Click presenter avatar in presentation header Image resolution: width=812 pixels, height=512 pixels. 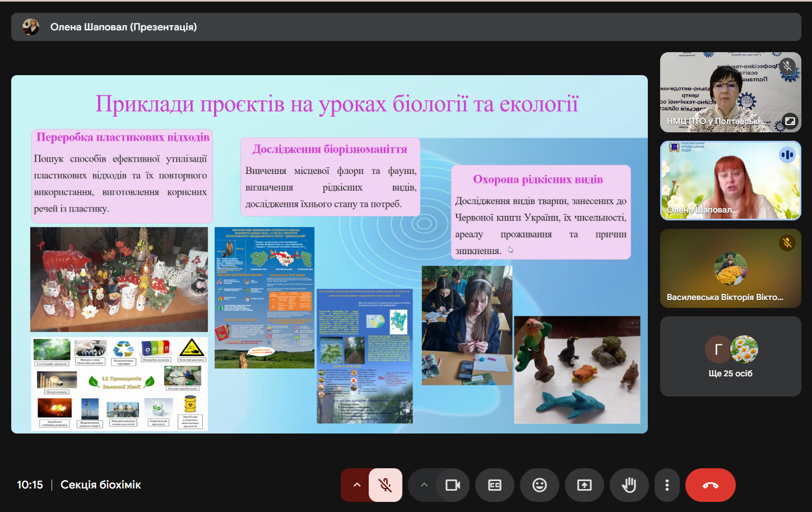point(31,27)
